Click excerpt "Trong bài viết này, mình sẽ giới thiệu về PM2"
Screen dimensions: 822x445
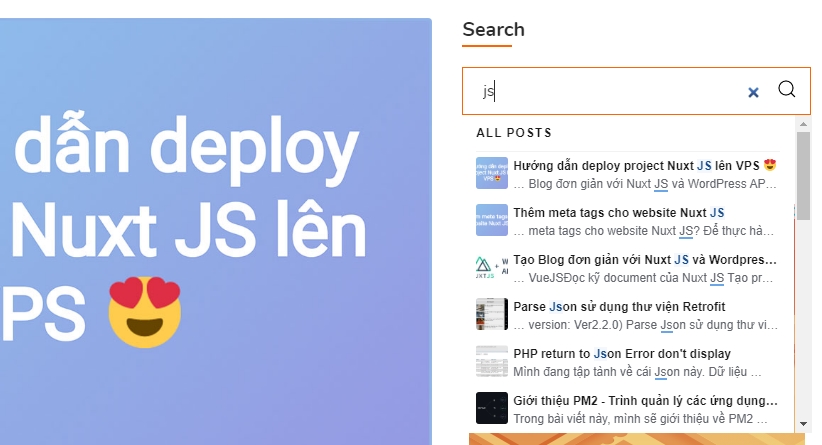click(x=633, y=419)
